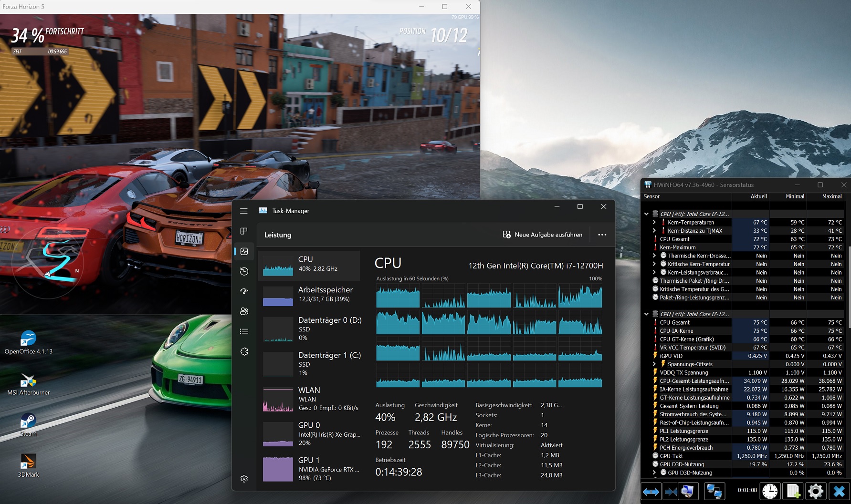The image size is (851, 504).
Task: Select the VDDQ TX Spannung row
Action: (744, 372)
